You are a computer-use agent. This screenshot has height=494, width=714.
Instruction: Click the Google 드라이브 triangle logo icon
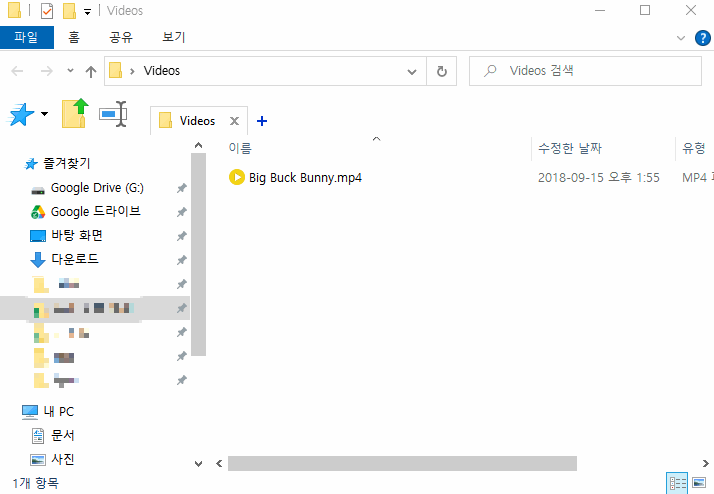click(38, 212)
